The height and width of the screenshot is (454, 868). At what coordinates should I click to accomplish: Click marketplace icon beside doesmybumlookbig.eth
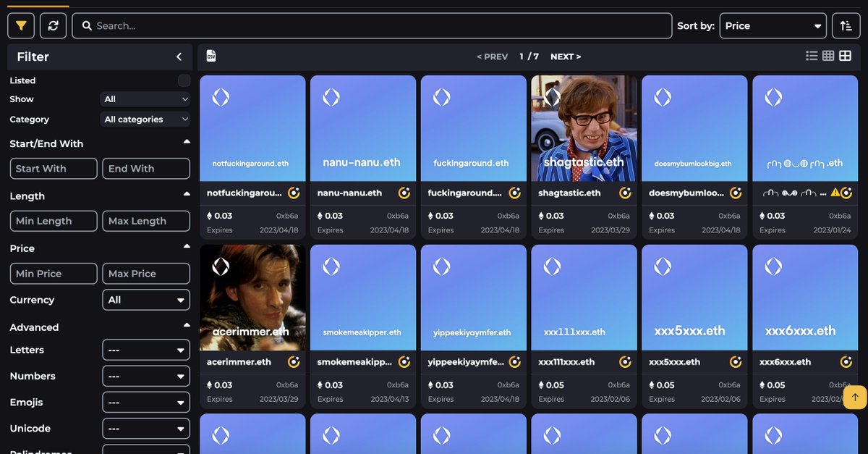736,193
